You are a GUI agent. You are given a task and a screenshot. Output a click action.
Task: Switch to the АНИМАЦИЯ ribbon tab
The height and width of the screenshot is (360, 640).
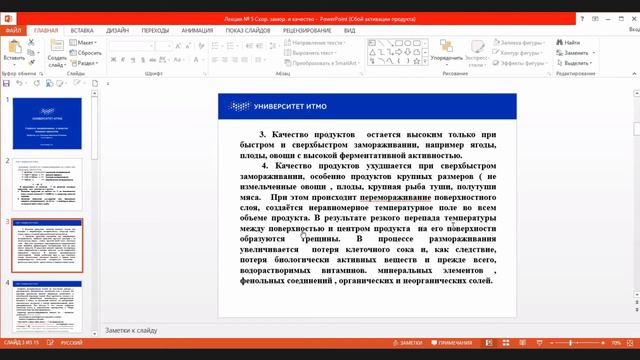pos(197,31)
